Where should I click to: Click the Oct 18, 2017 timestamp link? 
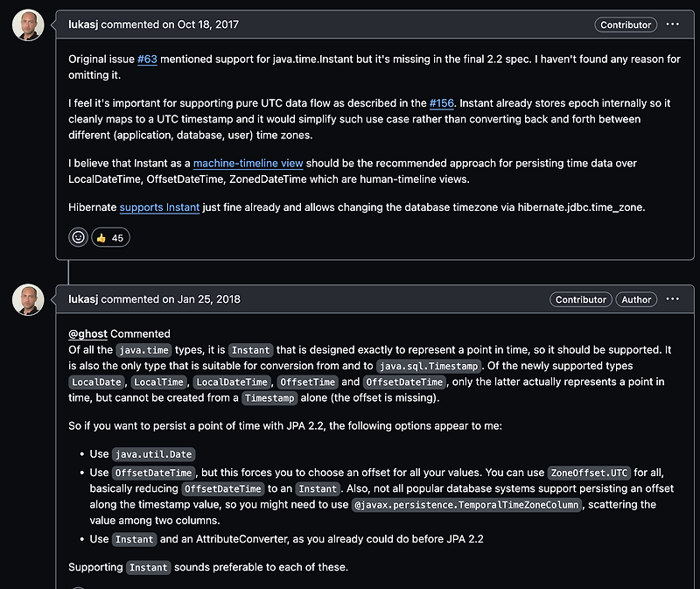[x=207, y=25]
